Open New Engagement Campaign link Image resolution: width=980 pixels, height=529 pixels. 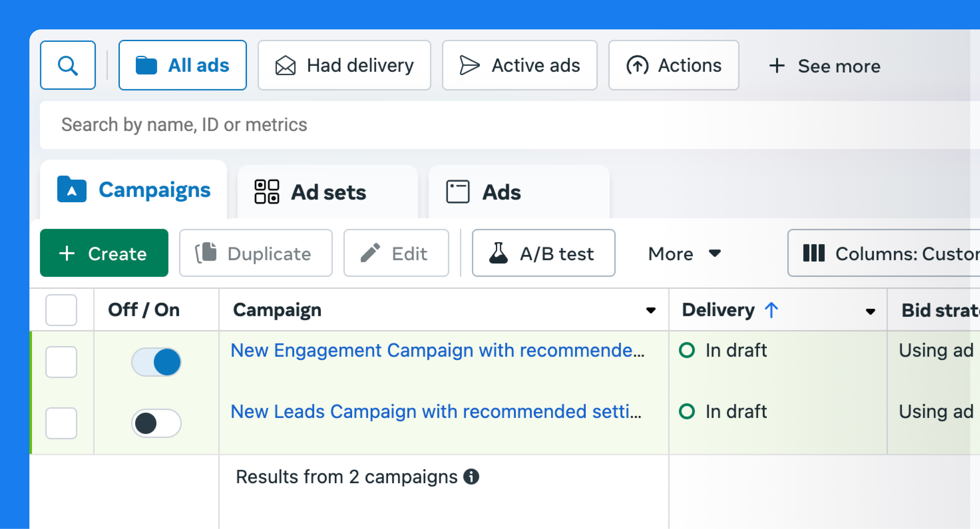(437, 350)
